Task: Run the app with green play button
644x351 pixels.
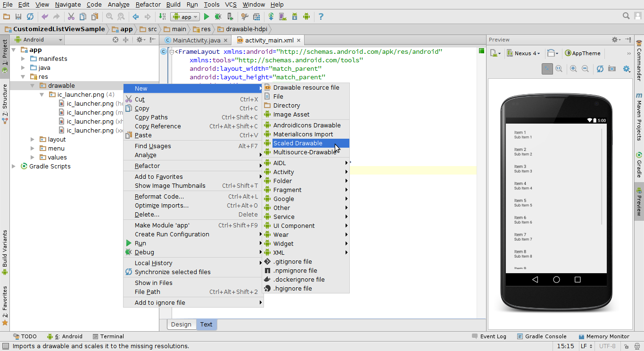Action: (206, 17)
